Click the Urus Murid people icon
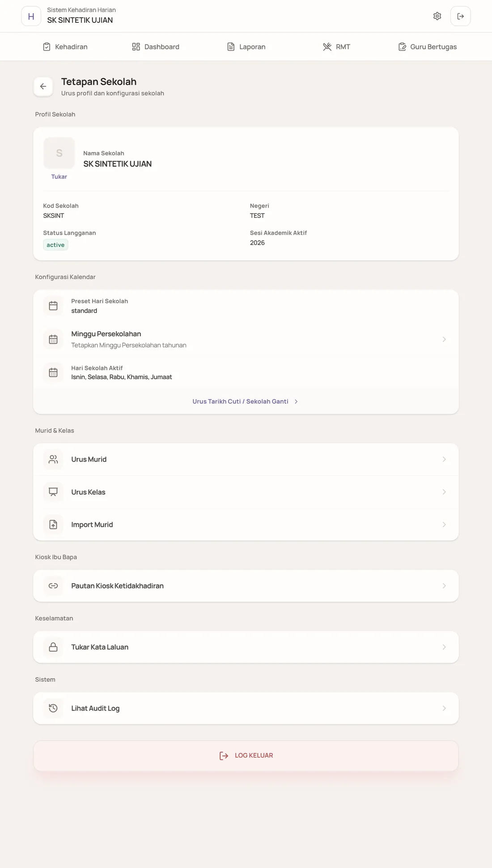 click(x=53, y=459)
